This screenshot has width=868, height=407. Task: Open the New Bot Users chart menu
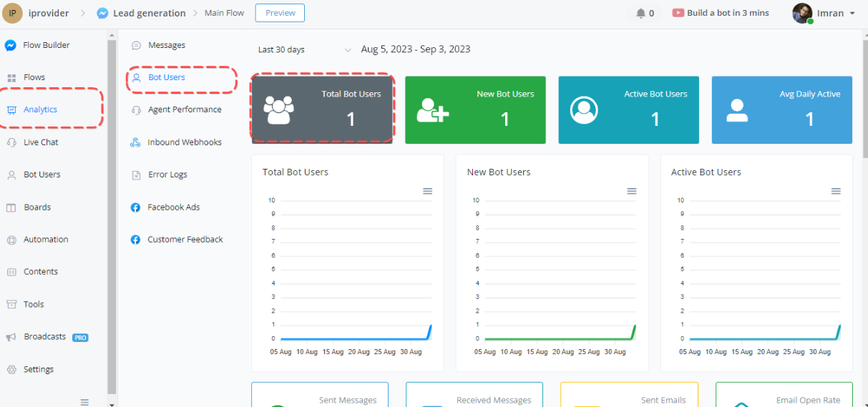[632, 191]
